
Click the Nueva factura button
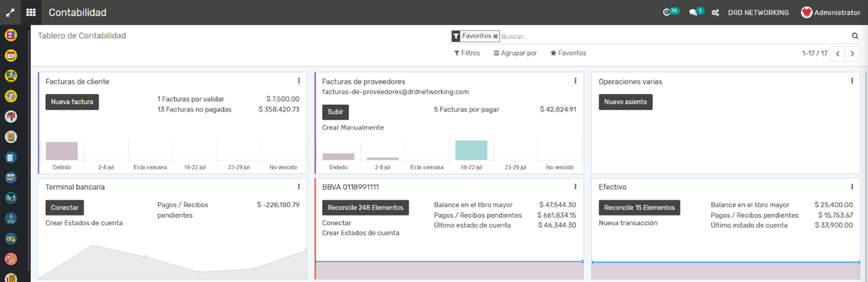(x=72, y=102)
